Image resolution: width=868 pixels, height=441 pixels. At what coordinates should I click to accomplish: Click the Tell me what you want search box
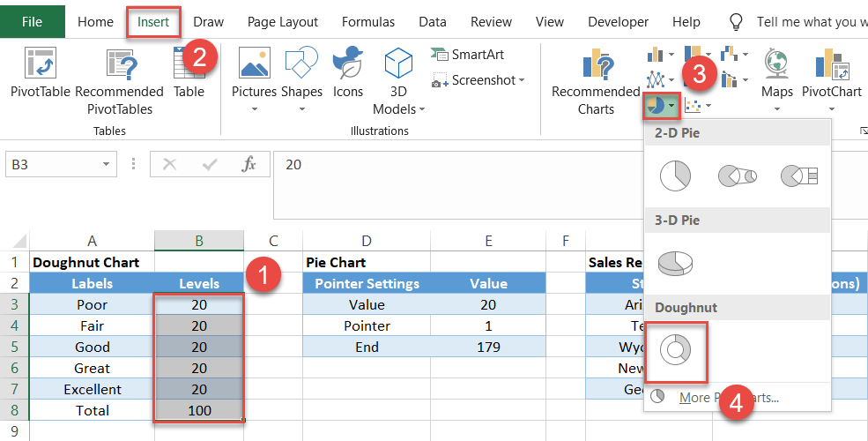point(812,21)
